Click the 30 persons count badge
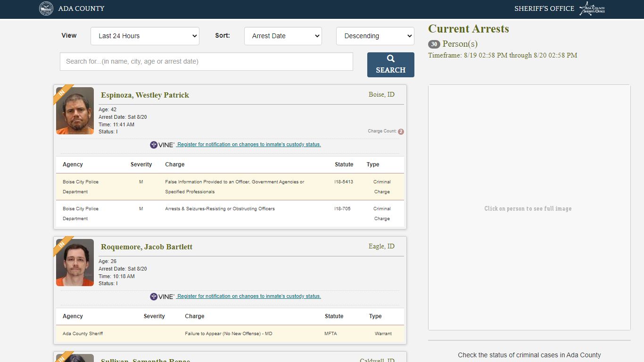 (434, 44)
